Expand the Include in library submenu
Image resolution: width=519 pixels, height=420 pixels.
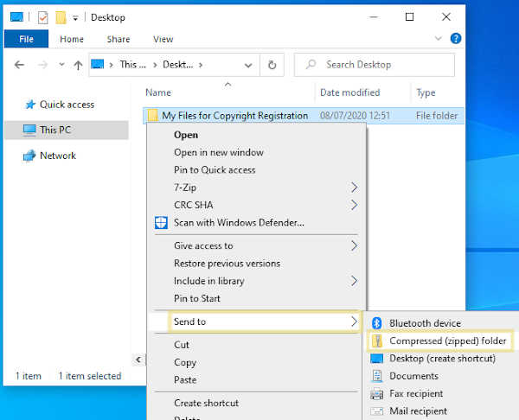tap(257, 281)
